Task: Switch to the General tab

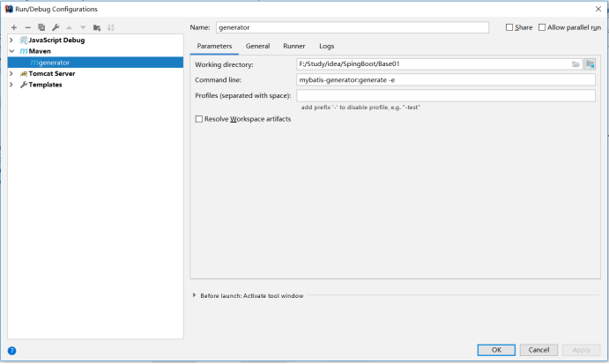Action: tap(257, 46)
